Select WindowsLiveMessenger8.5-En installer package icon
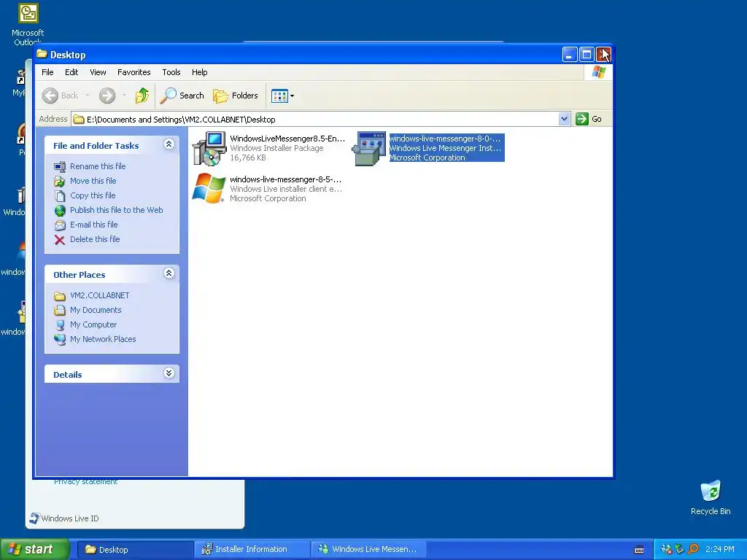Image resolution: width=747 pixels, height=560 pixels. pos(209,148)
